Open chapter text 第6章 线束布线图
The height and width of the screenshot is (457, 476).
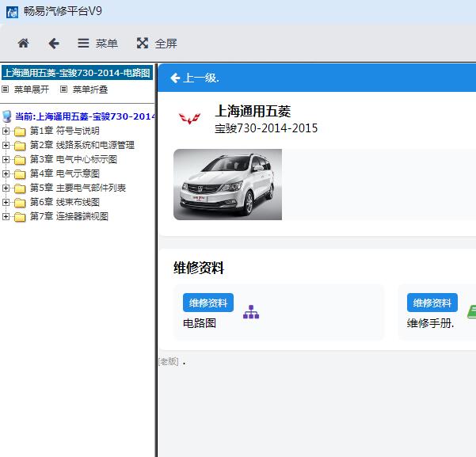(65, 202)
